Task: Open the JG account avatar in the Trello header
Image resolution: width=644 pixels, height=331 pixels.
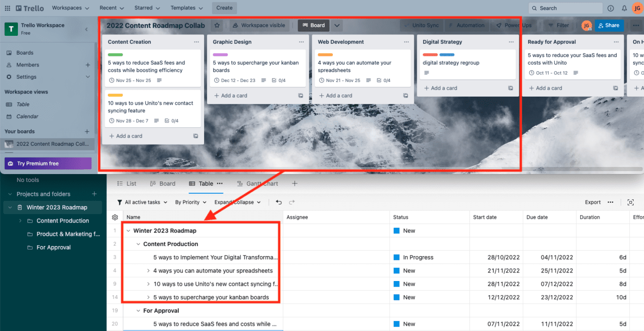Action: [x=637, y=8]
